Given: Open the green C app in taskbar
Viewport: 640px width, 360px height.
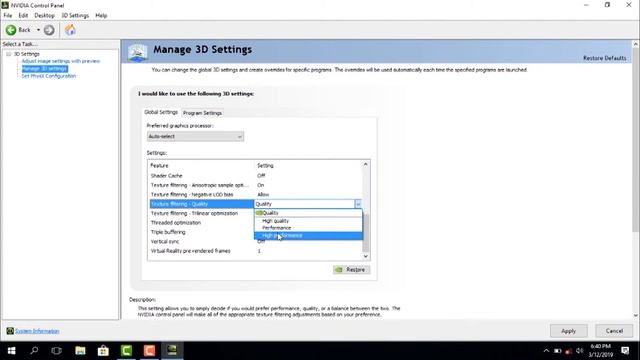Looking at the screenshot, I should [x=127, y=351].
